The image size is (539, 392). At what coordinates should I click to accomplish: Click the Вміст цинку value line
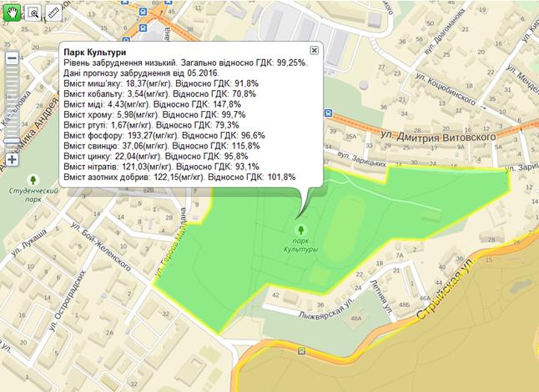pos(156,156)
